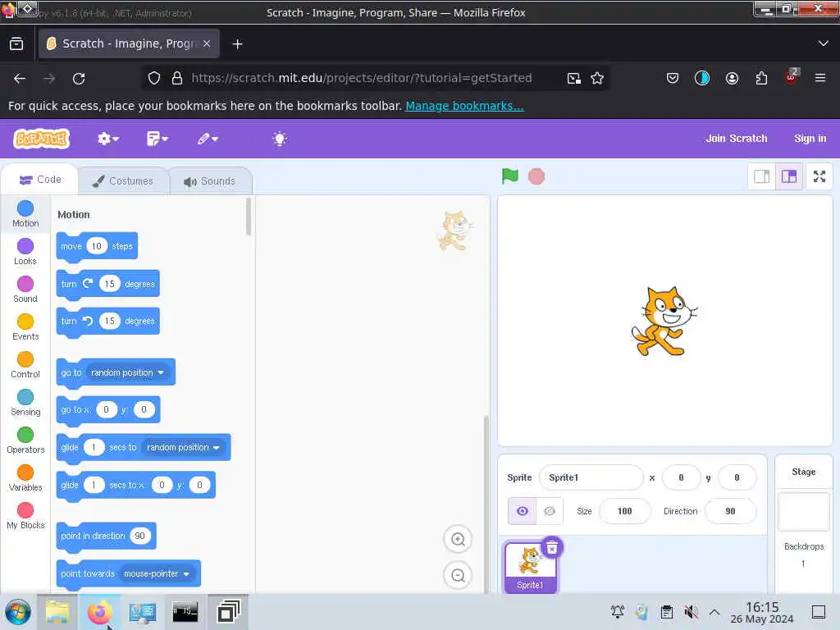Open the File menu dropdown

(157, 139)
